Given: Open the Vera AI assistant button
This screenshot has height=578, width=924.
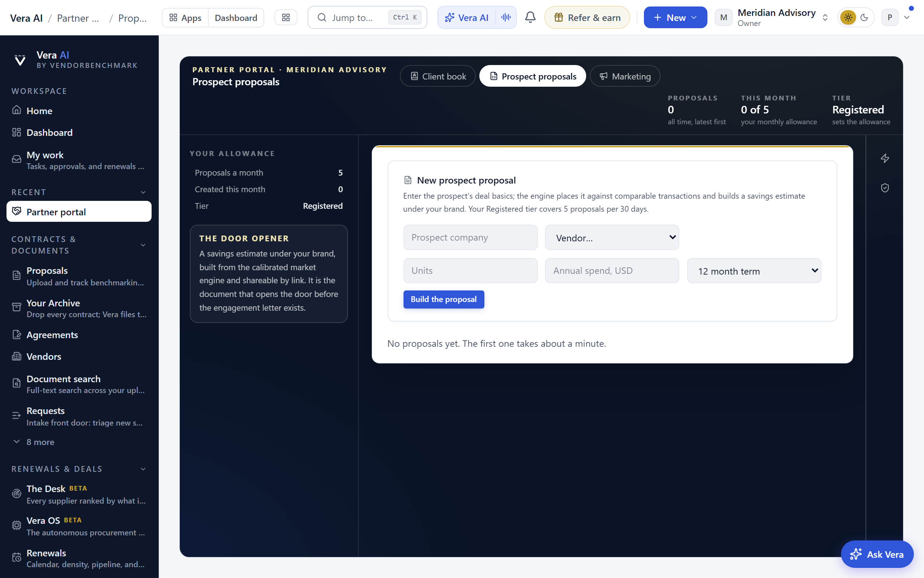Looking at the screenshot, I should (467, 18).
